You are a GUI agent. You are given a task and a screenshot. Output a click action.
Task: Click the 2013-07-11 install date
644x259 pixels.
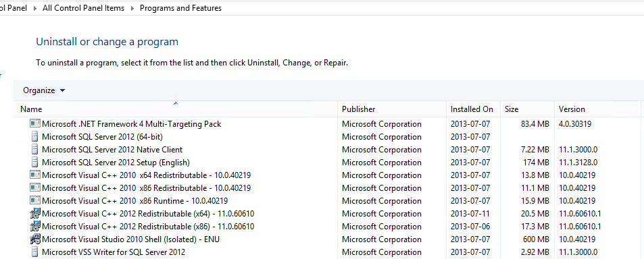[x=470, y=214]
